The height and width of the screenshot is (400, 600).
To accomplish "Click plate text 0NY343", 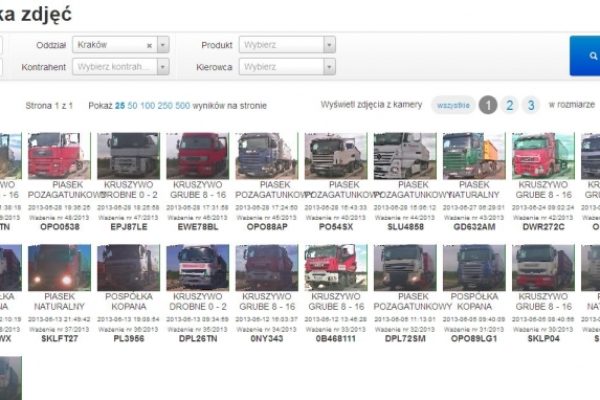I will pyautogui.click(x=267, y=339).
